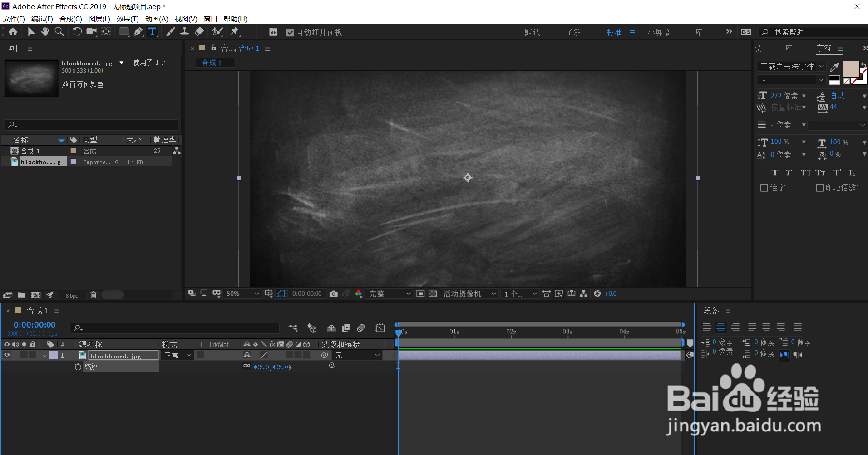
Task: Select the Pan Behind anchor tool
Action: pos(106,32)
